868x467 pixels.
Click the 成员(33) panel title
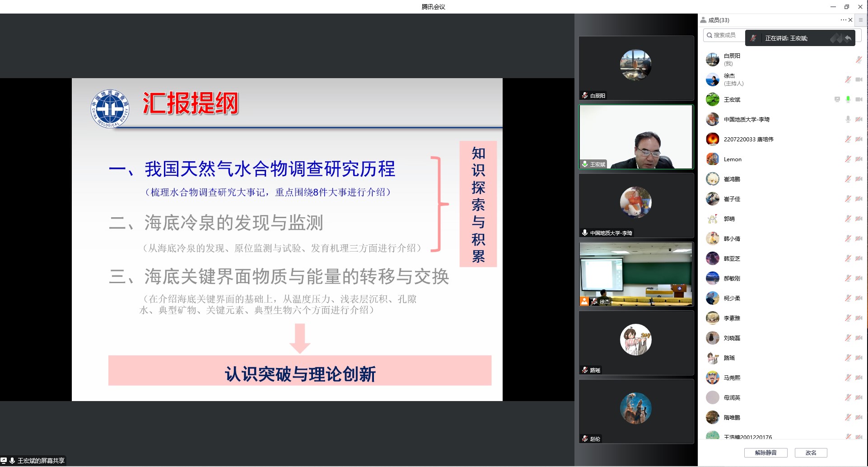point(719,20)
